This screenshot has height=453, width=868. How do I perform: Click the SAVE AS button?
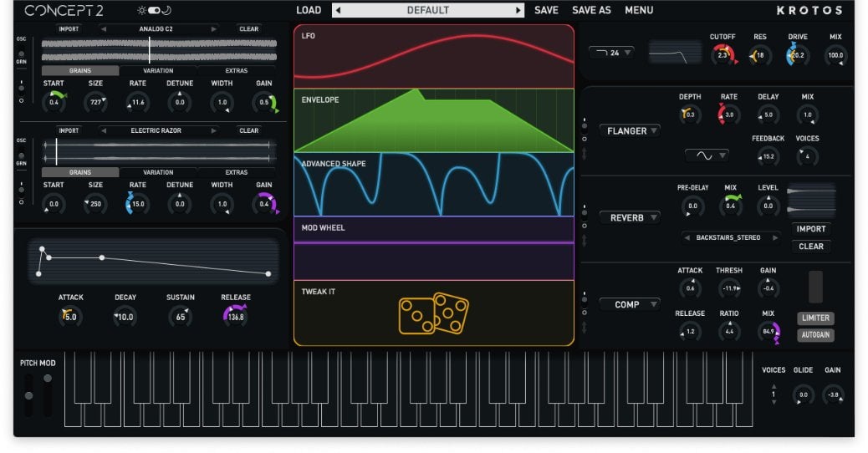[591, 11]
